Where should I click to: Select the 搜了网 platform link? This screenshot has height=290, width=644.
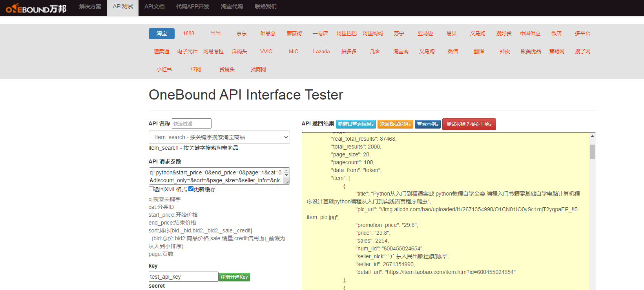(x=583, y=52)
